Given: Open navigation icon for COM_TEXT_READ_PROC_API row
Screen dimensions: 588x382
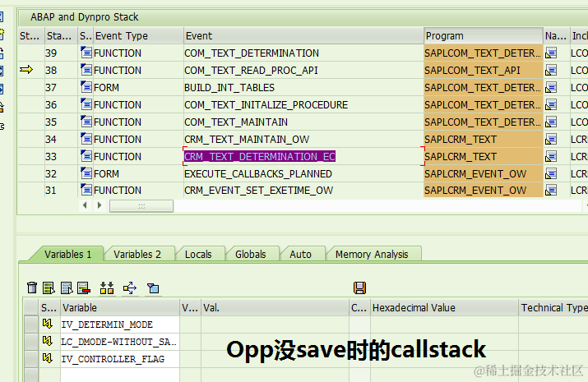Looking at the screenshot, I should click(x=551, y=70).
